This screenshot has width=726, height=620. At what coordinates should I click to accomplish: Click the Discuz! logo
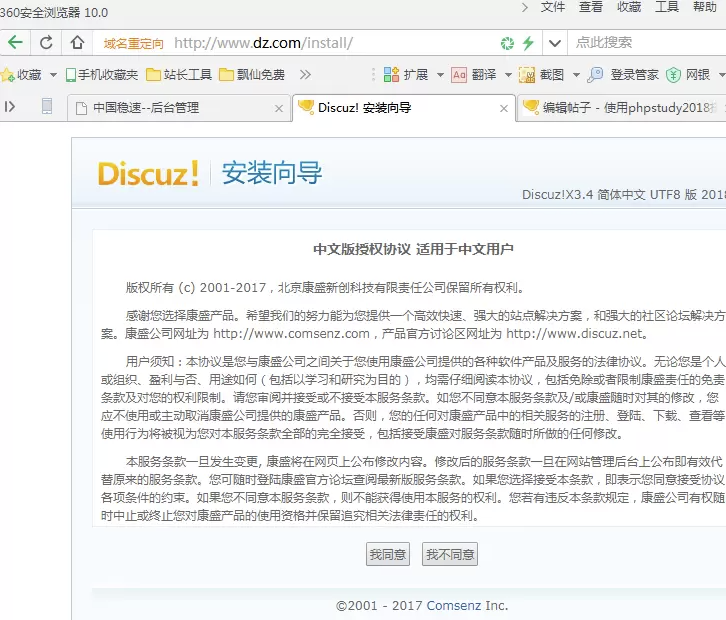[149, 173]
